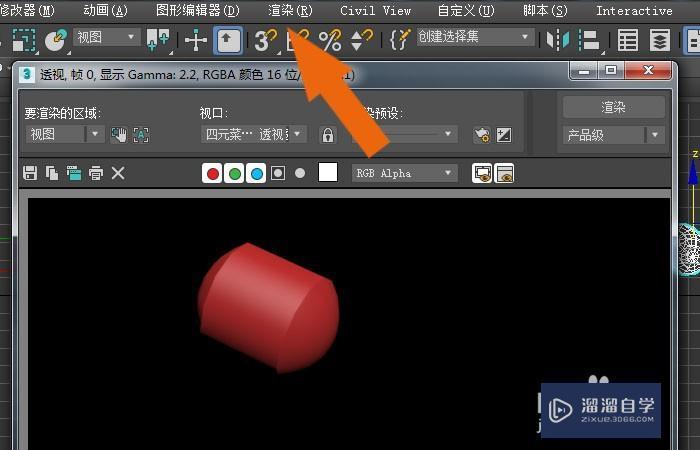Viewport: 700px width, 450px height.
Task: Open the scene explorer toggle icon
Action: pos(628,40)
